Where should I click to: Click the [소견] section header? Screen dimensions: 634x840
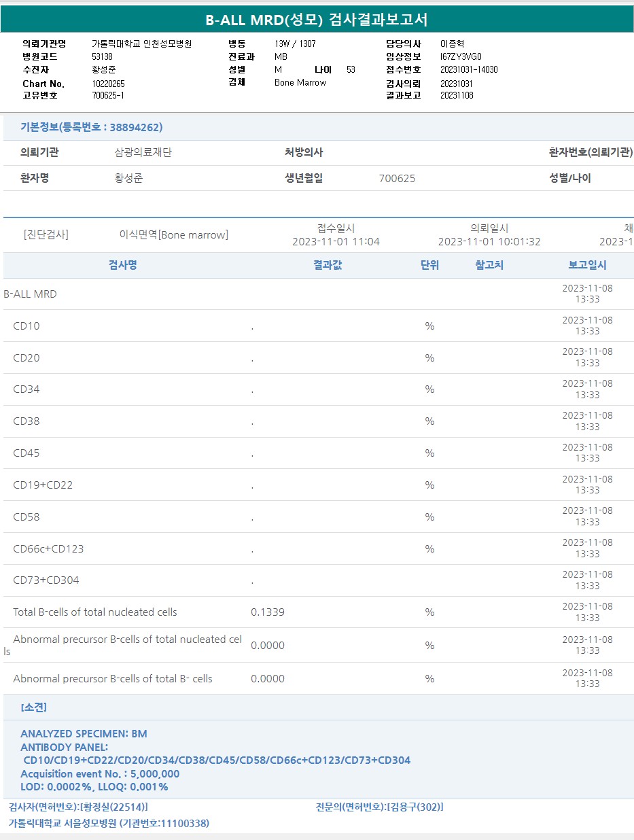tap(34, 707)
